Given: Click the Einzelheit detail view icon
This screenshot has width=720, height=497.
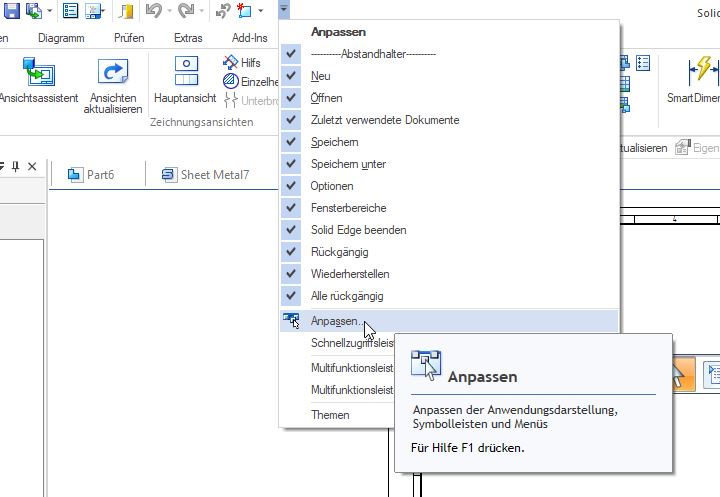Looking at the screenshot, I should (x=231, y=81).
